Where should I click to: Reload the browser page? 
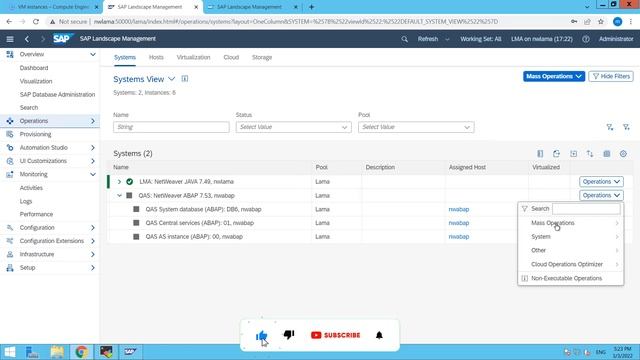36,22
